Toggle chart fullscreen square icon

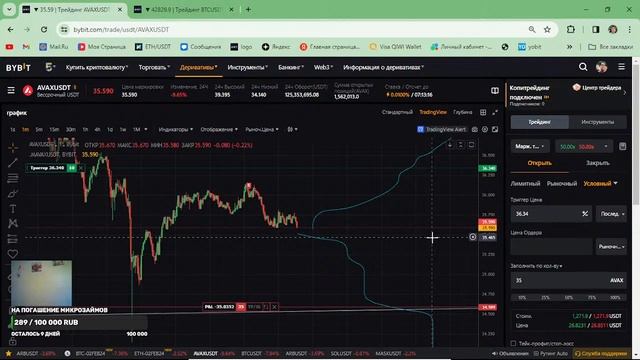(x=495, y=129)
